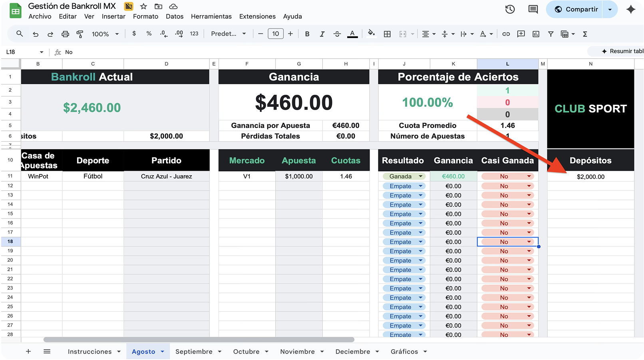This screenshot has width=644, height=360.
Task: Open the font Predet... dropdown
Action: 228,34
